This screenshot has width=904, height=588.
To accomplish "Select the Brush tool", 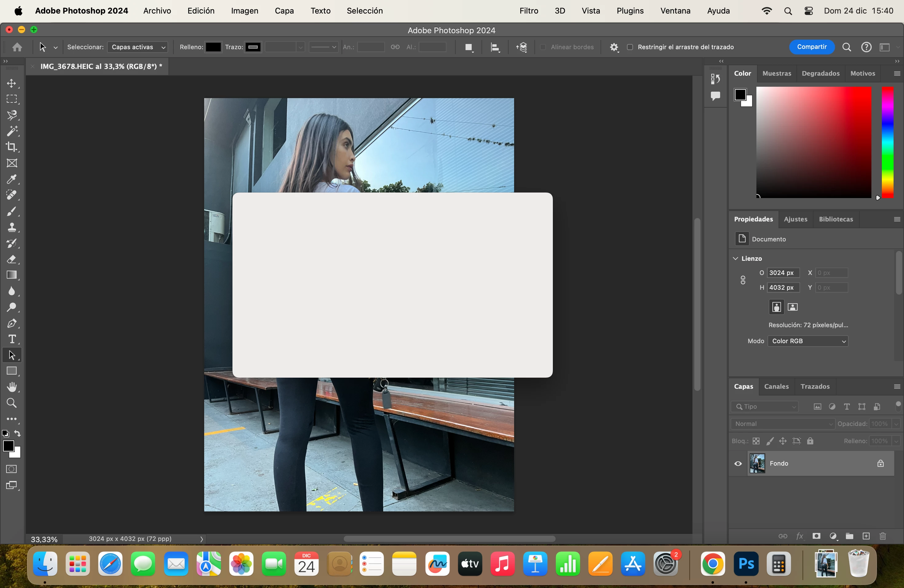I will pos(12,211).
